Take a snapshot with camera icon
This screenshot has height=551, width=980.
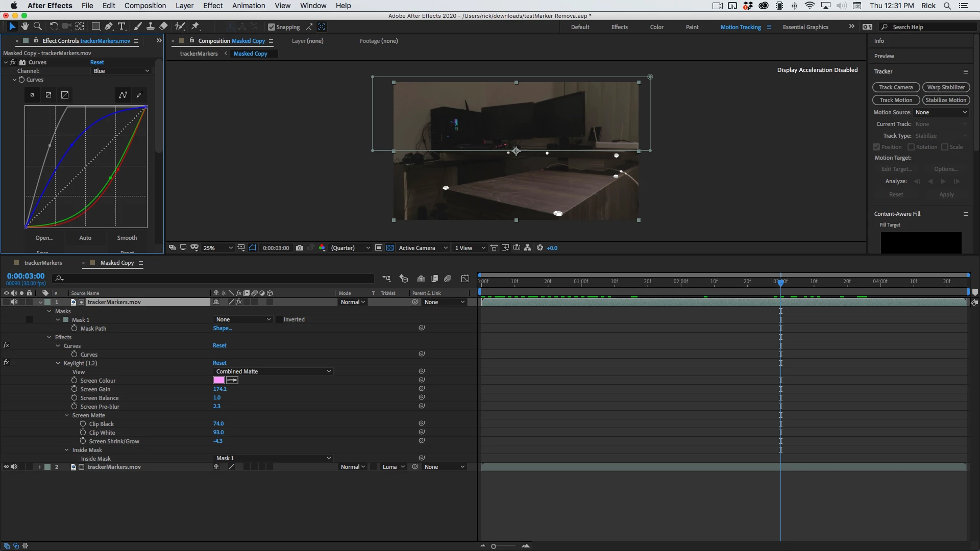[x=300, y=248]
